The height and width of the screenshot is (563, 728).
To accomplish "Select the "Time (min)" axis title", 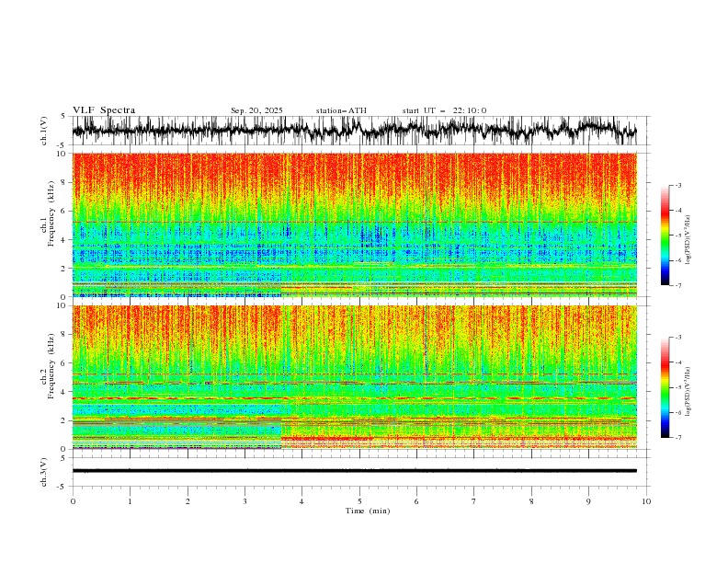I will point(368,511).
